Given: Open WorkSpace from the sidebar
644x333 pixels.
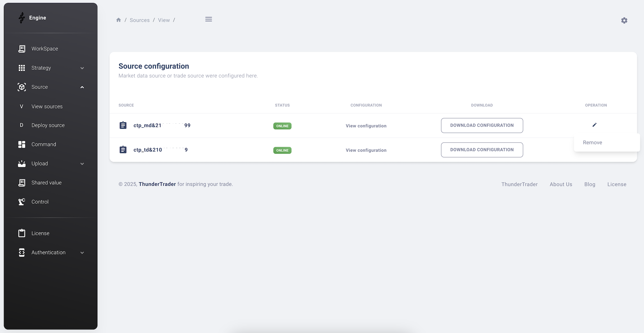Looking at the screenshot, I should tap(45, 49).
